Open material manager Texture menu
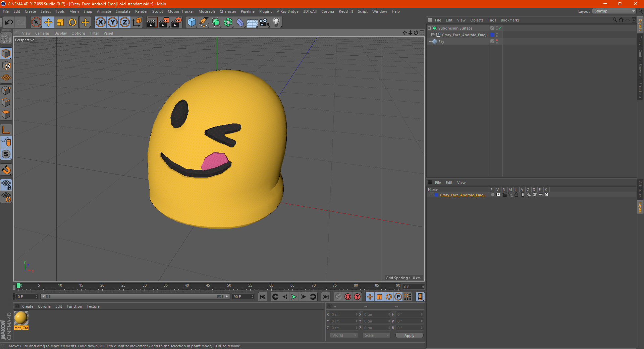 point(93,306)
